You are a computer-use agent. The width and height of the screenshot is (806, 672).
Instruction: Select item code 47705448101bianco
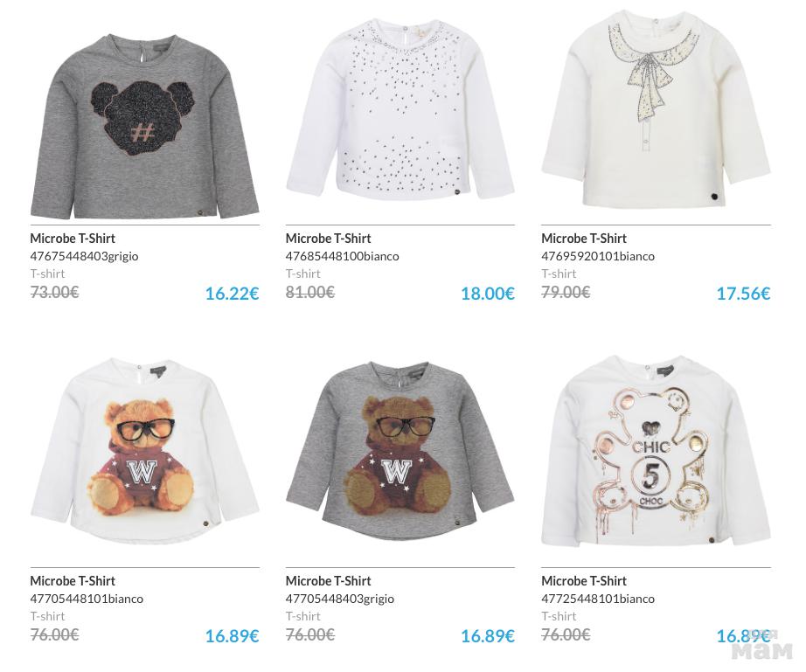click(x=87, y=599)
